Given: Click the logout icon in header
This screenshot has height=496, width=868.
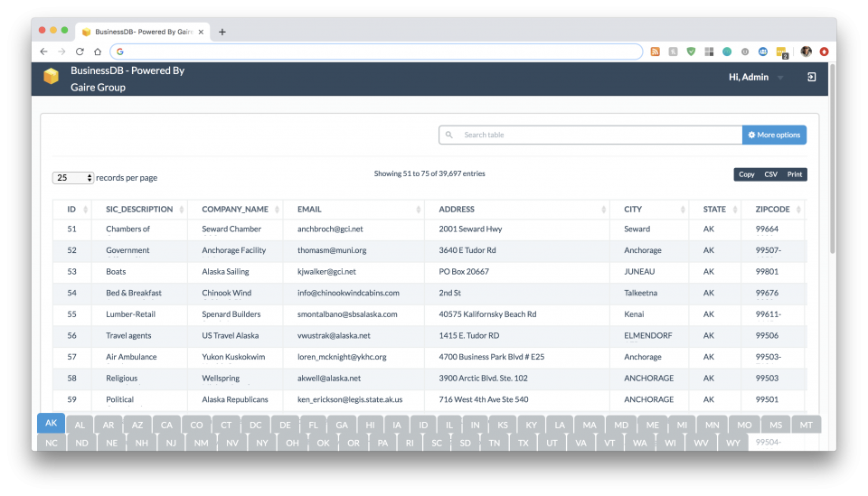Looking at the screenshot, I should [x=811, y=78].
